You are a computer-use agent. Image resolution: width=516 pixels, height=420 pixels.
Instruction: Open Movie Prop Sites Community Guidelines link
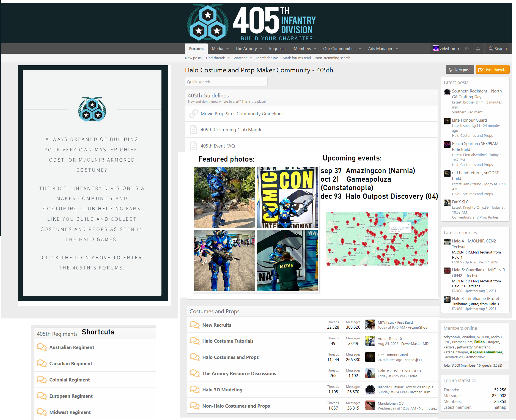point(242,114)
